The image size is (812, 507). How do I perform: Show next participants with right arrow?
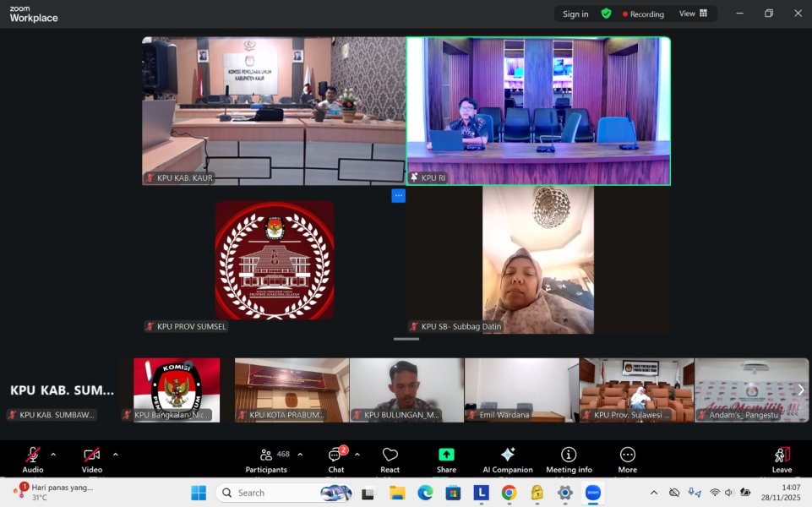[800, 390]
